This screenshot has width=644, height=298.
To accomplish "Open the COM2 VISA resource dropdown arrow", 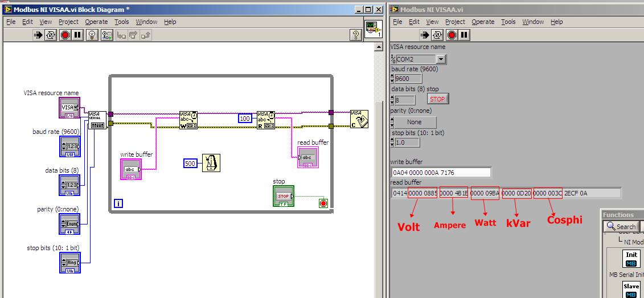I will coord(441,60).
